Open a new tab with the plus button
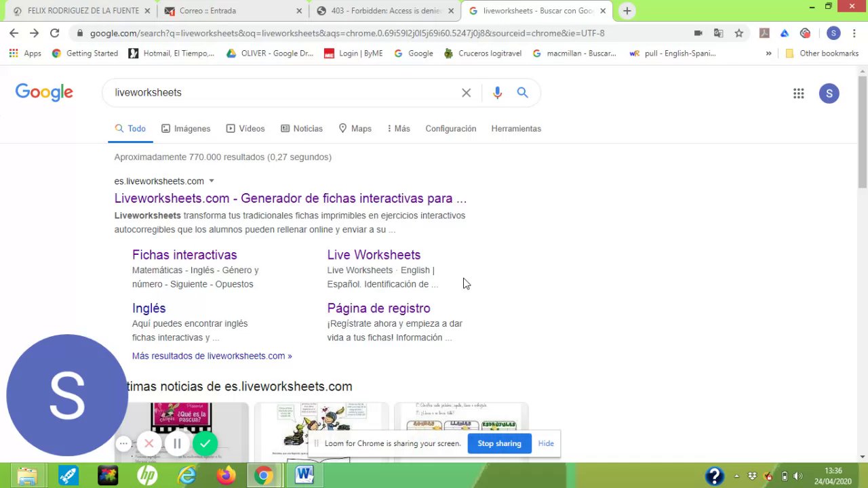The height and width of the screenshot is (488, 868). click(x=627, y=11)
